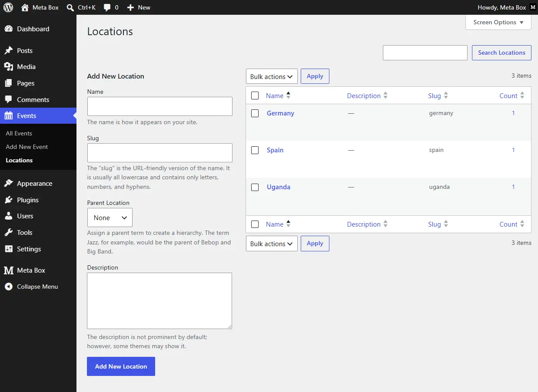Viewport: 538px width, 392px height.
Task: Tick the Uganda row checkbox
Action: [255, 187]
